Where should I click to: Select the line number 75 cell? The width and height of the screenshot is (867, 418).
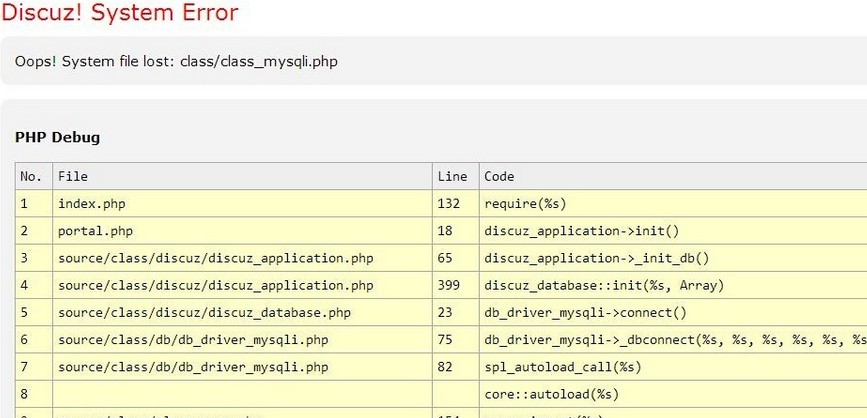point(446,340)
